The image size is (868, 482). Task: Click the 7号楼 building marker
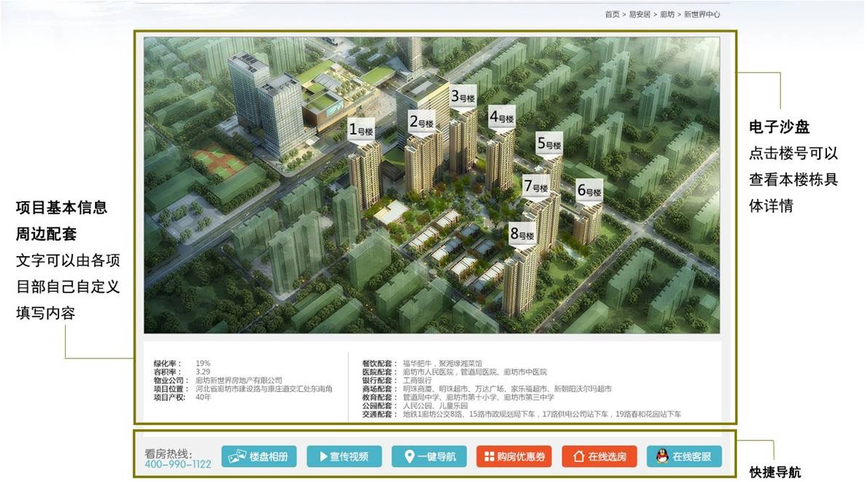pyautogui.click(x=536, y=187)
